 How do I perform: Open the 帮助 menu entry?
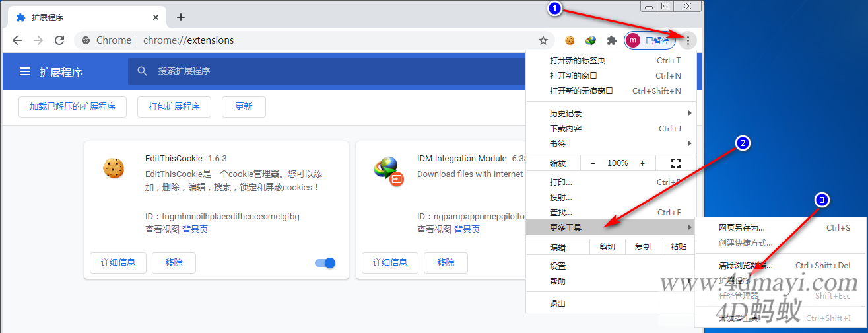click(611, 281)
